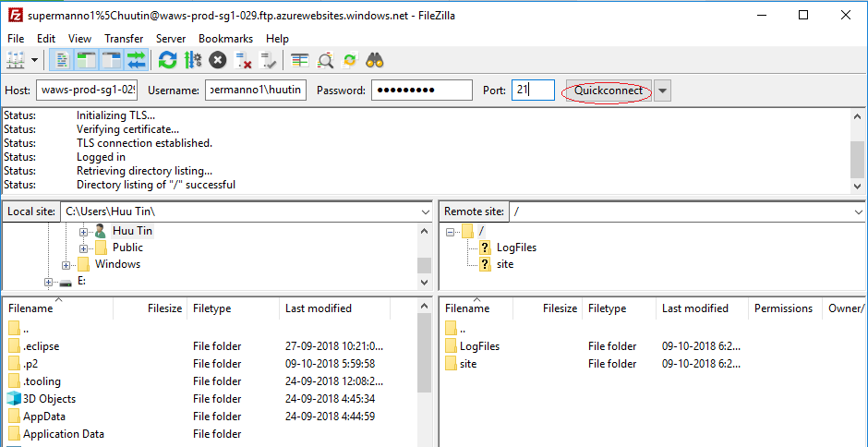
Task: Open the File menu
Action: [16, 39]
